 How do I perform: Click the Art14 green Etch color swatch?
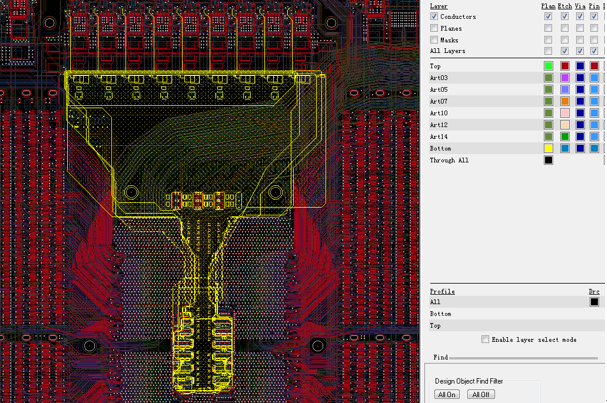[565, 137]
